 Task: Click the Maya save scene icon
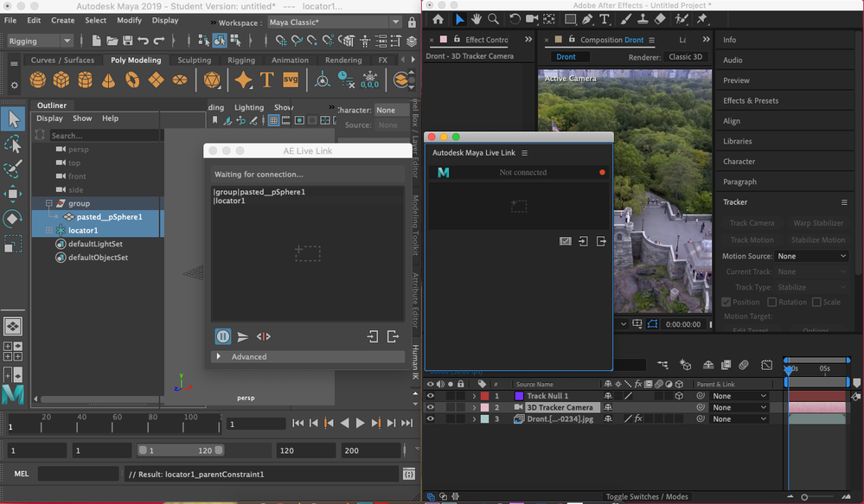(x=128, y=41)
